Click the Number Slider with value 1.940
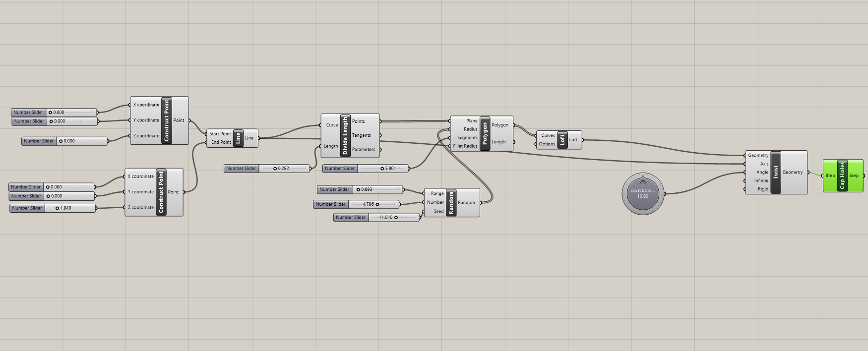The image size is (868, 351). (53, 208)
